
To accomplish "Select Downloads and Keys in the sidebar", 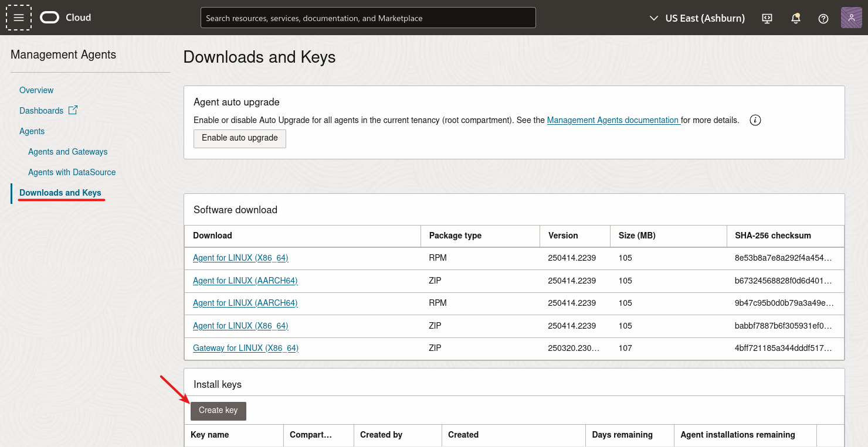I will (x=61, y=192).
